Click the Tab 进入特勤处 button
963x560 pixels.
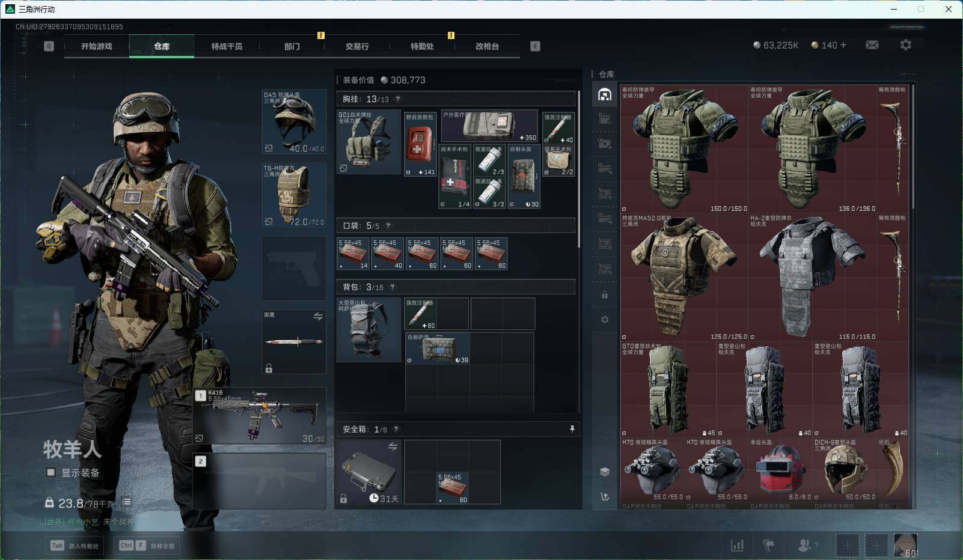(75, 546)
